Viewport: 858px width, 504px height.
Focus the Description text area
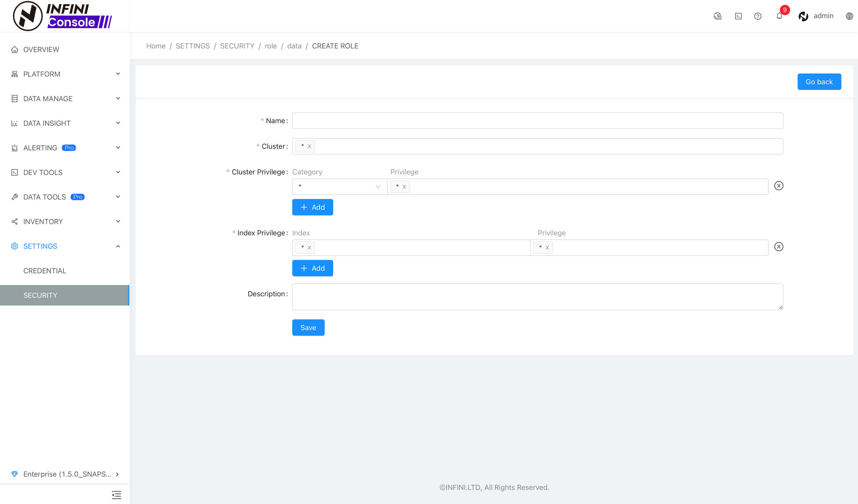pyautogui.click(x=537, y=297)
